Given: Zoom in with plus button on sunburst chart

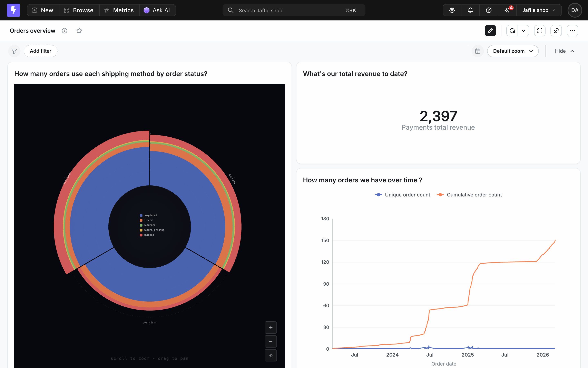Looking at the screenshot, I should tap(271, 328).
